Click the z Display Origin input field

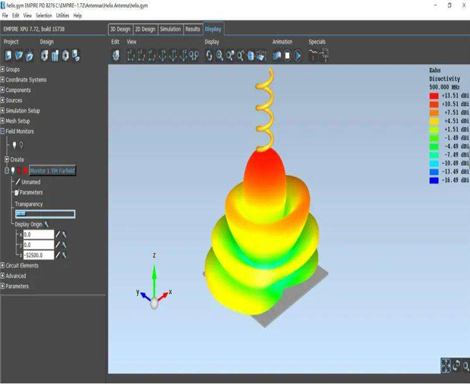pyautogui.click(x=38, y=255)
